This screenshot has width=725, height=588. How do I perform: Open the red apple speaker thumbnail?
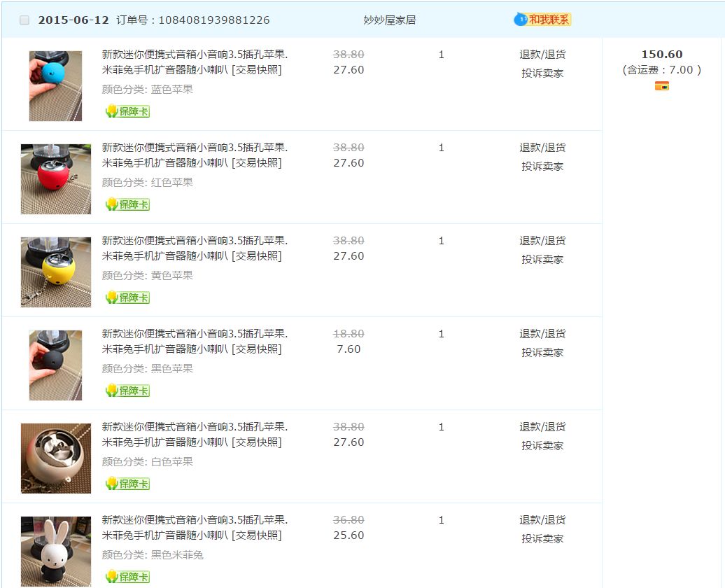[x=55, y=179]
